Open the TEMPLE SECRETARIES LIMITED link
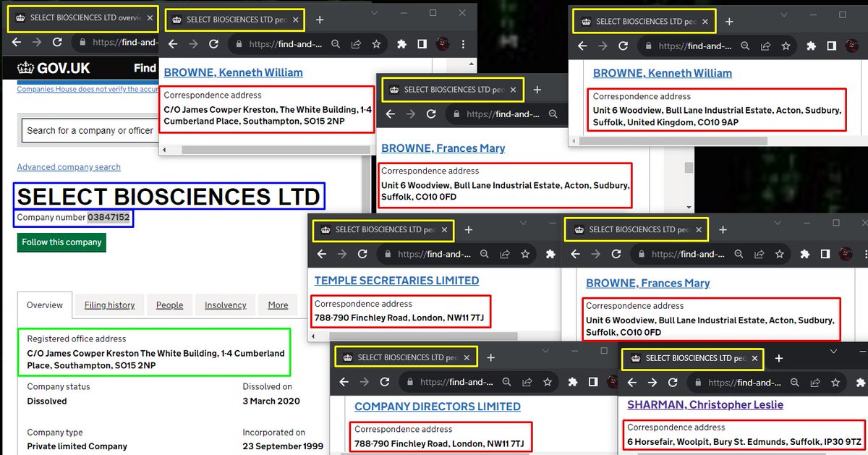Image resolution: width=868 pixels, height=455 pixels. pyautogui.click(x=396, y=281)
